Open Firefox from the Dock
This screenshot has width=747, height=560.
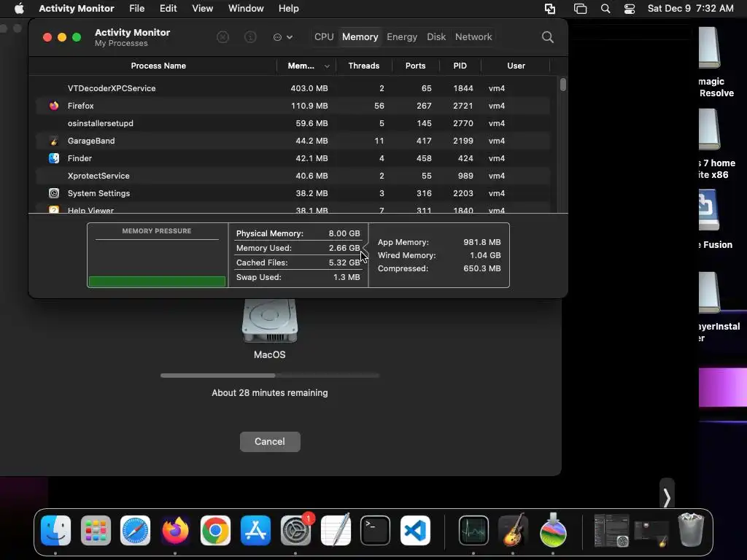[x=175, y=530]
